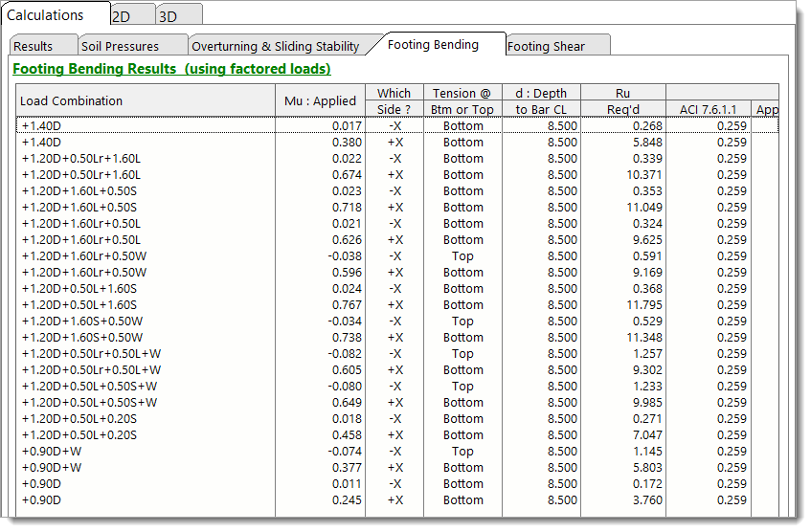This screenshot has width=811, height=532.
Task: Click the d : Depth to Bar CL header
Action: (541, 100)
